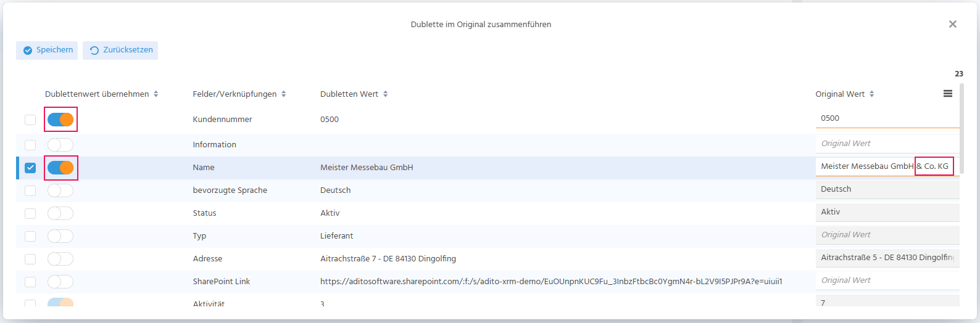
Task: Click the Zurücksetzen button
Action: pos(120,51)
